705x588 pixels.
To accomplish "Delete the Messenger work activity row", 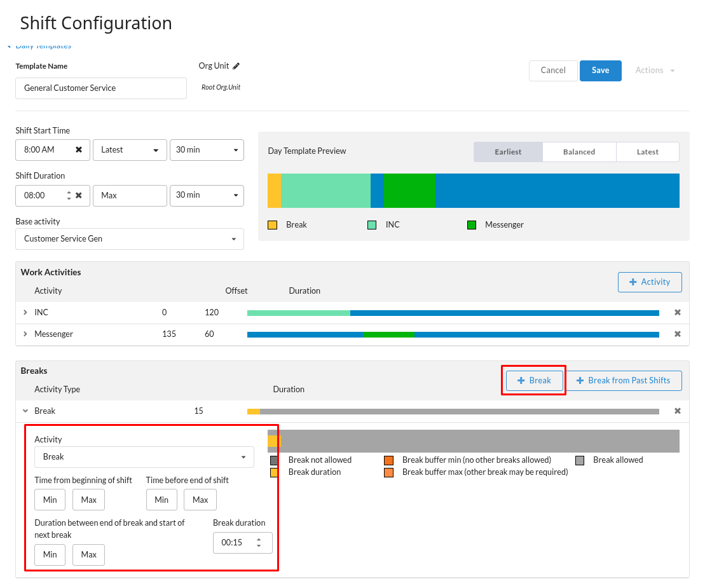I will (677, 334).
